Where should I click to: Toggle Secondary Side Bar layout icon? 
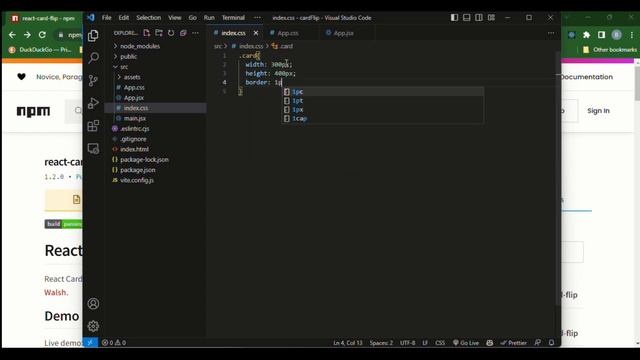coord(479,18)
